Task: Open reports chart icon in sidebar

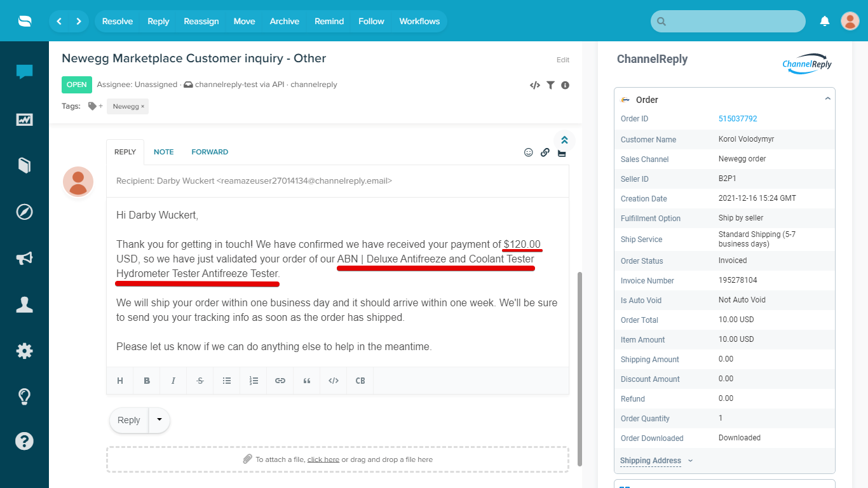Action: [25, 119]
